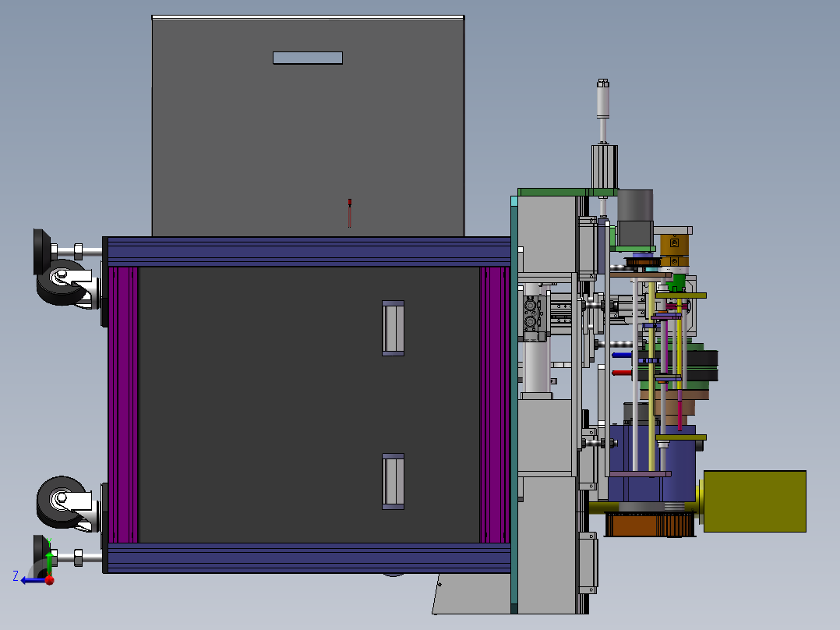Select the olive-yellow motor block at right
This screenshot has height=630, width=840.
pos(754,501)
